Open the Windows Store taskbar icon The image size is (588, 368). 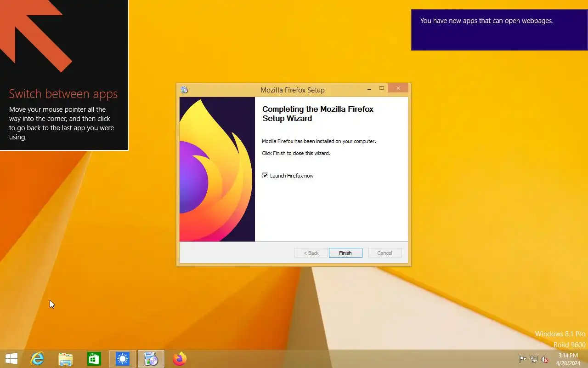point(94,359)
